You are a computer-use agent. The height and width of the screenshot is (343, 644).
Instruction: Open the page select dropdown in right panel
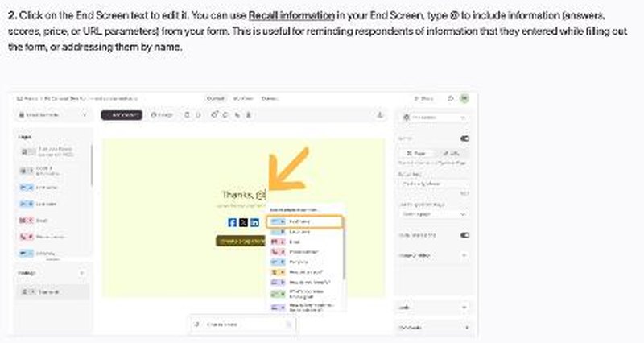point(434,214)
